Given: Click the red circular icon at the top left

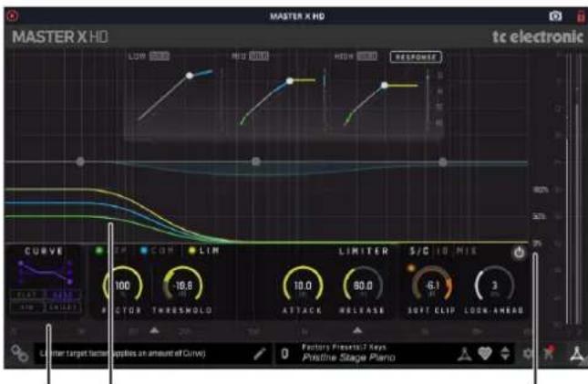Looking at the screenshot, I should pyautogui.click(x=13, y=16).
